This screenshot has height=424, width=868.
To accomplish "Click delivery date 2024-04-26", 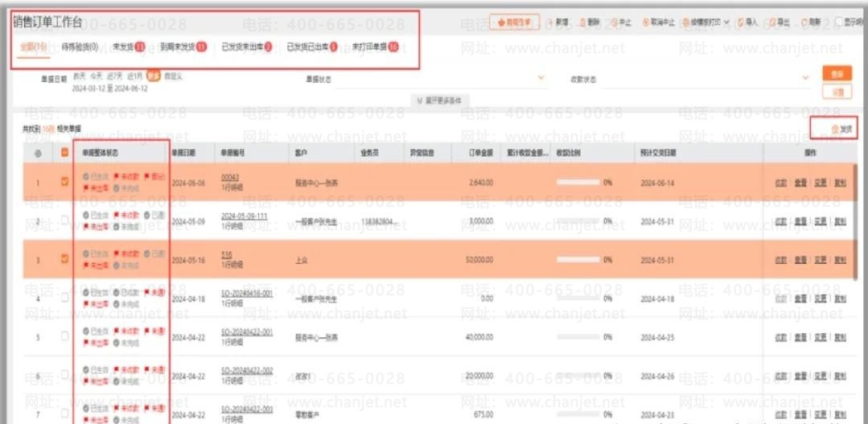I will tap(657, 376).
